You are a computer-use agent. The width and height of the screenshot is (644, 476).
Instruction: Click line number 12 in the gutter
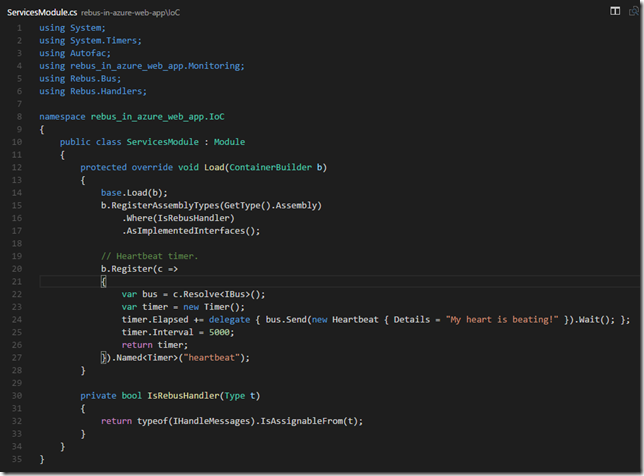[x=17, y=168]
